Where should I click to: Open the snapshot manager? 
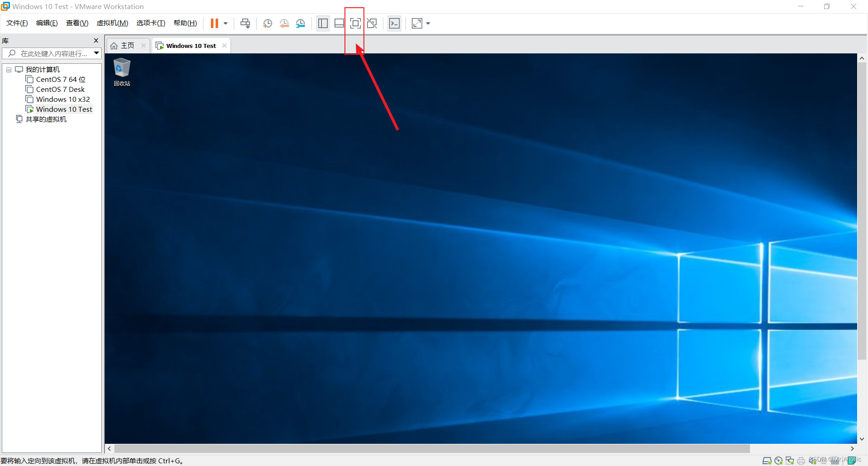tap(301, 24)
